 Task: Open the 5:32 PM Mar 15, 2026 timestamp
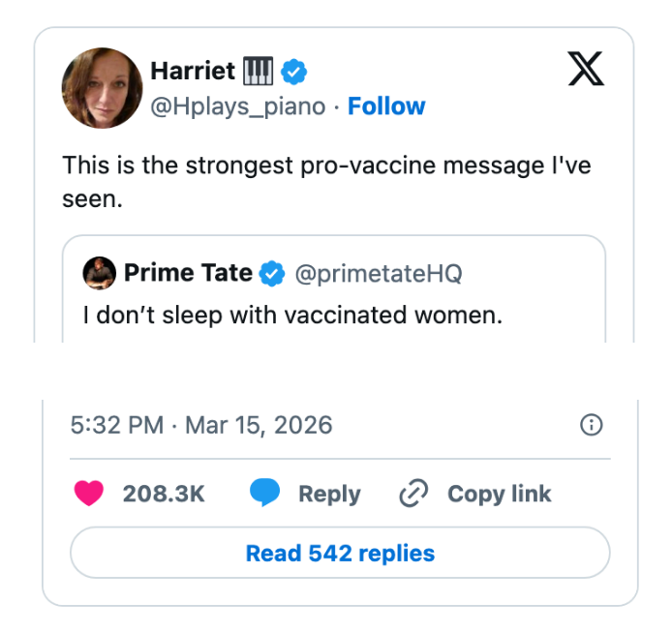coord(201,425)
